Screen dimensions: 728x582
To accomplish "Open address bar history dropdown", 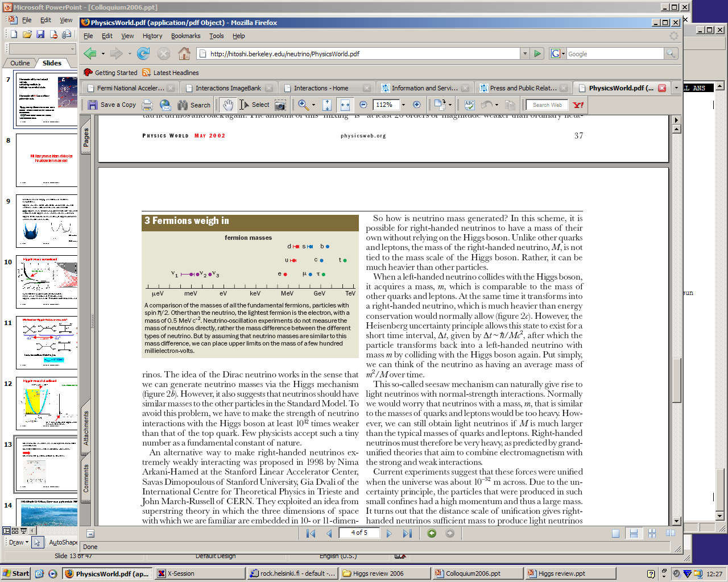I will pyautogui.click(x=524, y=53).
